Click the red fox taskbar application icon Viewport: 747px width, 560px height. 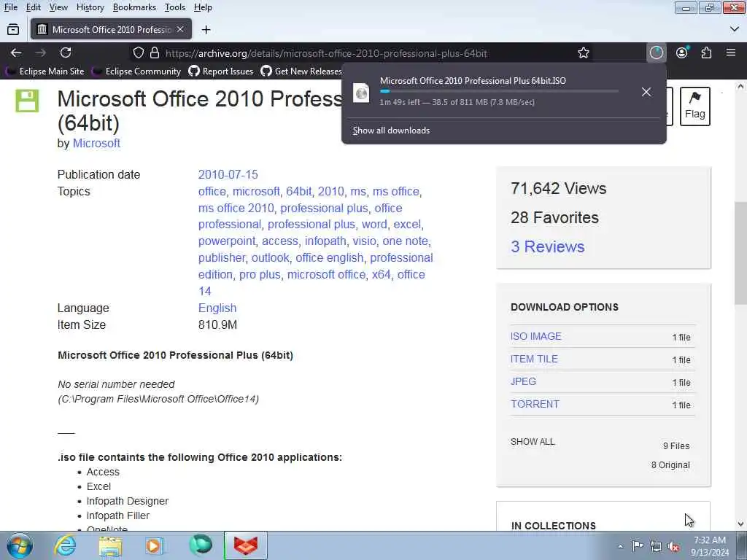click(x=246, y=545)
